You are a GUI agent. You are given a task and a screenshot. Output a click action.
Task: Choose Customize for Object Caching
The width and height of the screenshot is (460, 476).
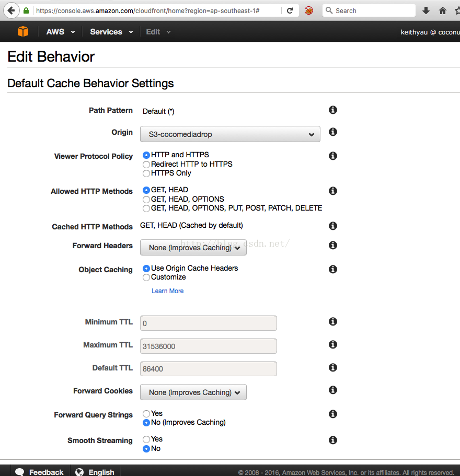coord(146,277)
